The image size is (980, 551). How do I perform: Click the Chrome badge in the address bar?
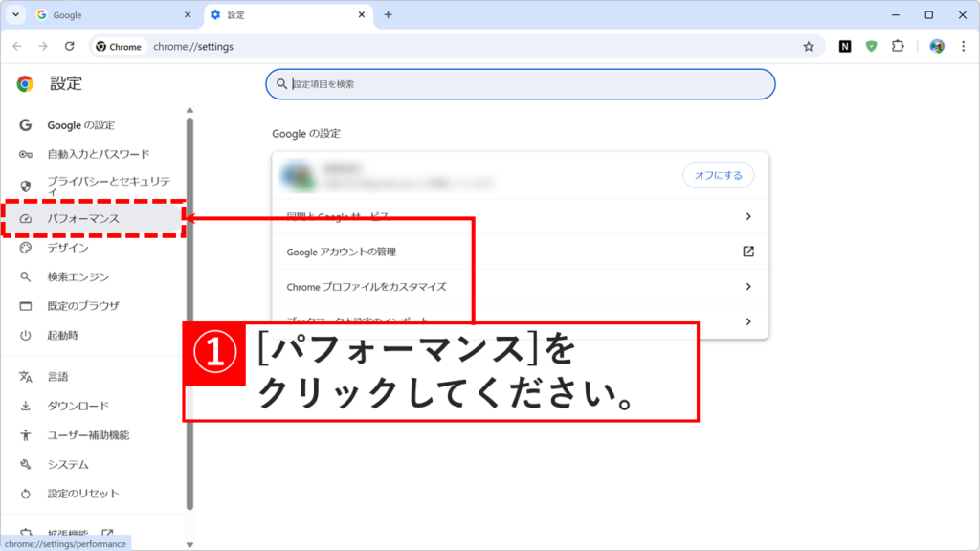coord(118,45)
